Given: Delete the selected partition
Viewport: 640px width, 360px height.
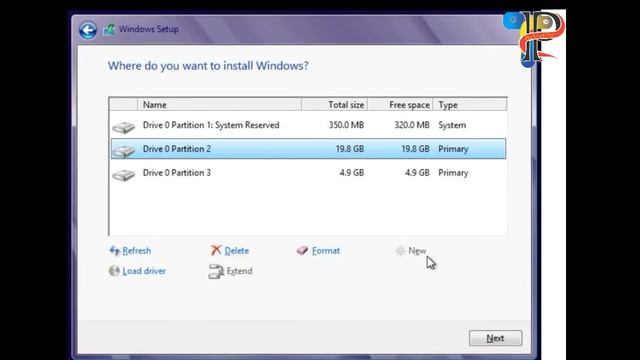Looking at the screenshot, I should 236,251.
